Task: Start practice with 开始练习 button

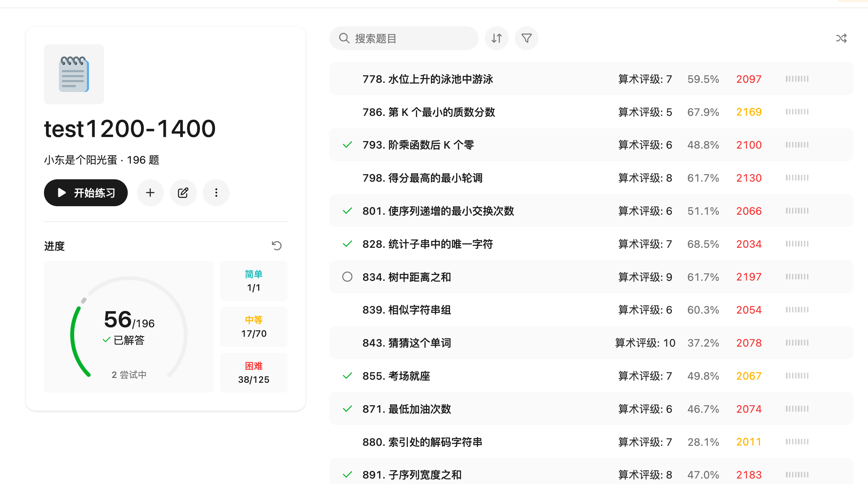Action: click(x=86, y=193)
